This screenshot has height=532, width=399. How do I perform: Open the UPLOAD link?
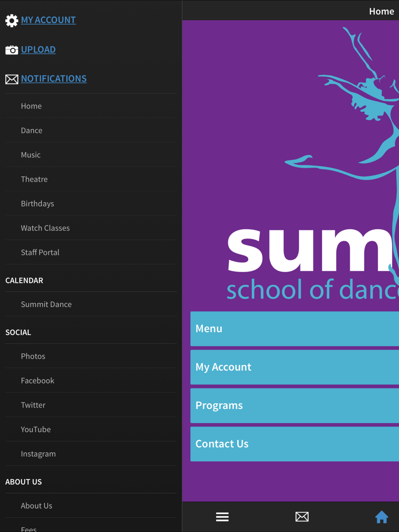(38, 49)
